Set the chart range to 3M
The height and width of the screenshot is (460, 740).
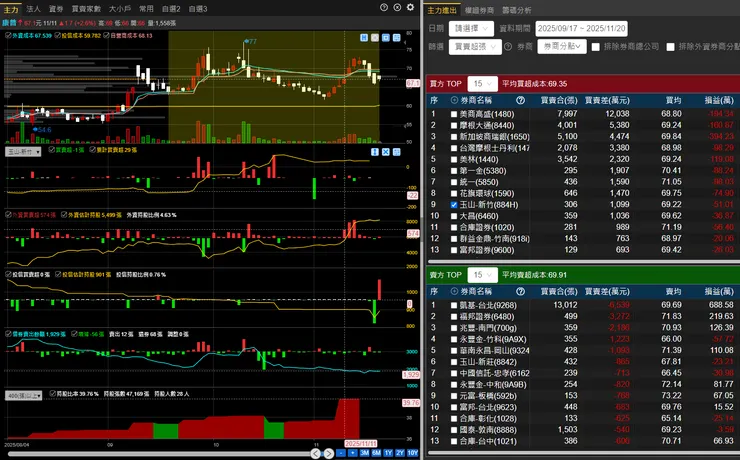click(x=364, y=453)
